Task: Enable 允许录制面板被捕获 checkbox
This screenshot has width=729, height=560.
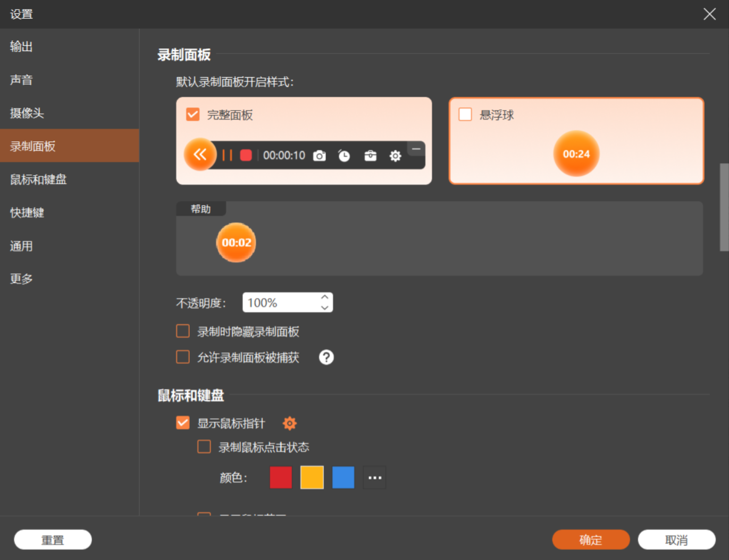Action: (x=183, y=357)
